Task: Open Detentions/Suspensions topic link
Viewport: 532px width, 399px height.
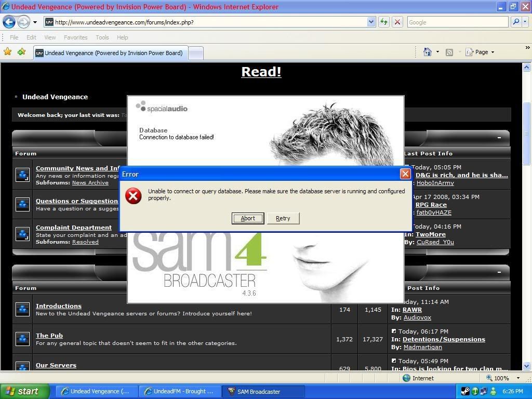Action: tap(444, 340)
